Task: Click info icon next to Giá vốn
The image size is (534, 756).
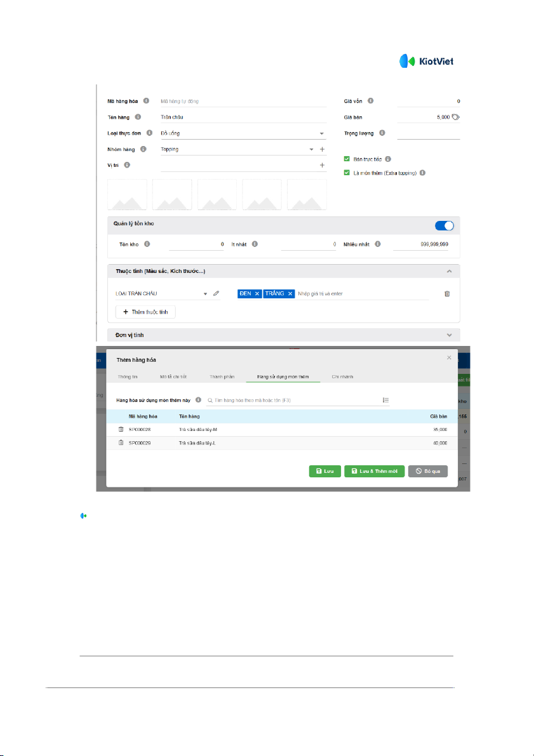Action: 371,100
